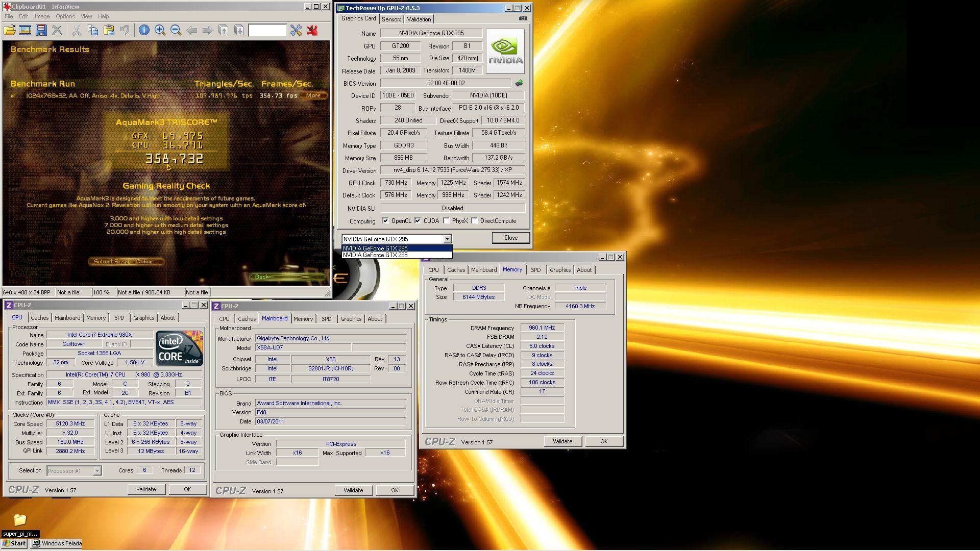
Task: Select the second GTX 295 list entry
Action: (x=397, y=255)
